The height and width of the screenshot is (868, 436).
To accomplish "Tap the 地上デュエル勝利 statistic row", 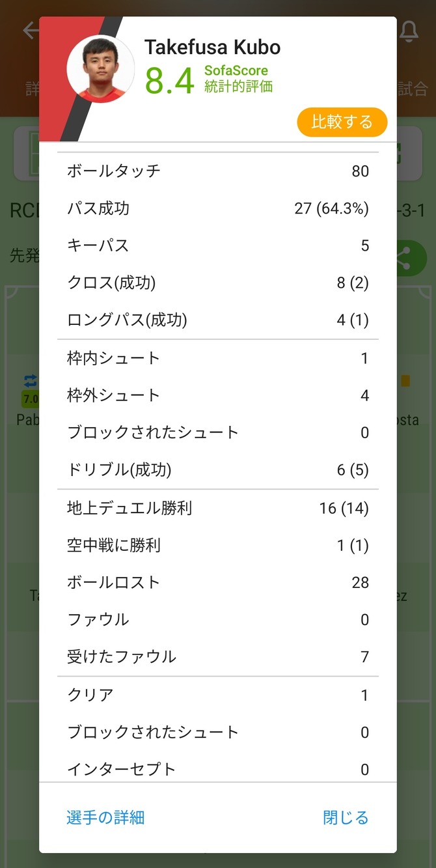I will point(218,508).
